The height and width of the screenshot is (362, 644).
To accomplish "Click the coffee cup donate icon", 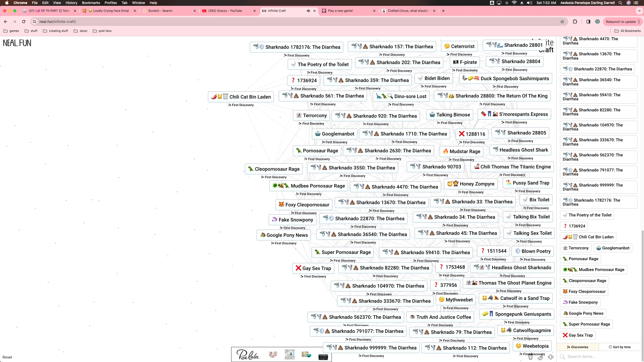I will click(x=530, y=357).
